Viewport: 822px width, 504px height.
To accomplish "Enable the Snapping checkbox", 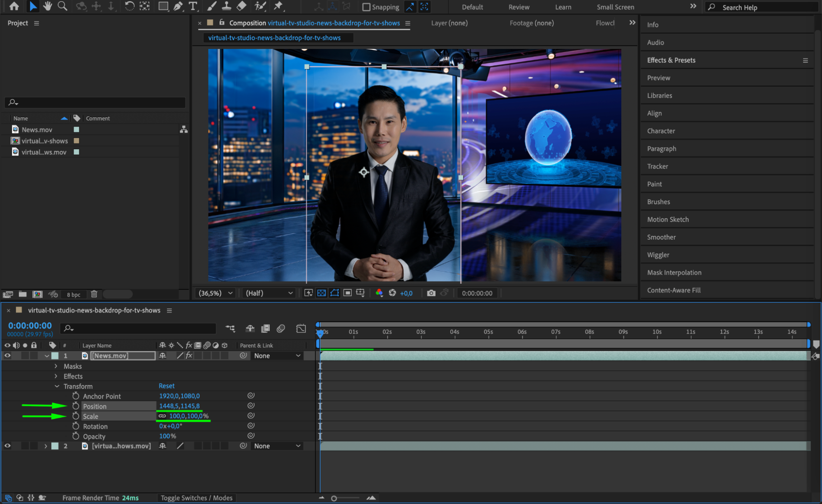I will pos(366,7).
